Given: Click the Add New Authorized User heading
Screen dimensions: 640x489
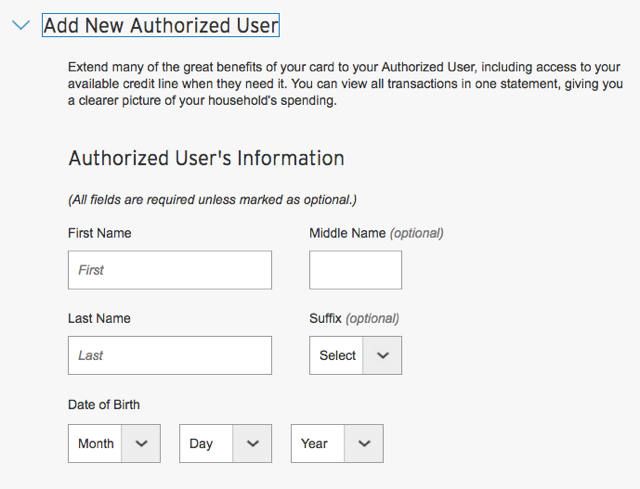Looking at the screenshot, I should tap(161, 25).
